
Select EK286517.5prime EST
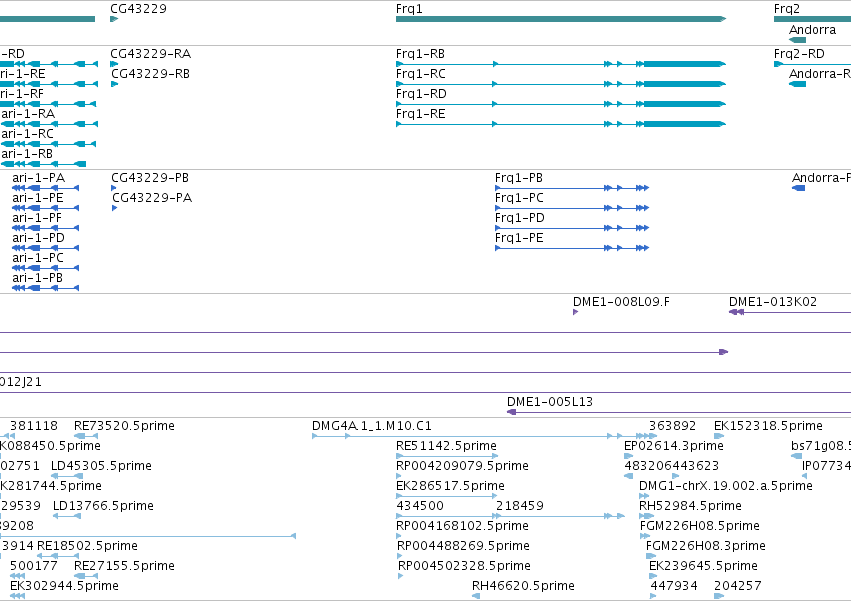click(x=450, y=486)
